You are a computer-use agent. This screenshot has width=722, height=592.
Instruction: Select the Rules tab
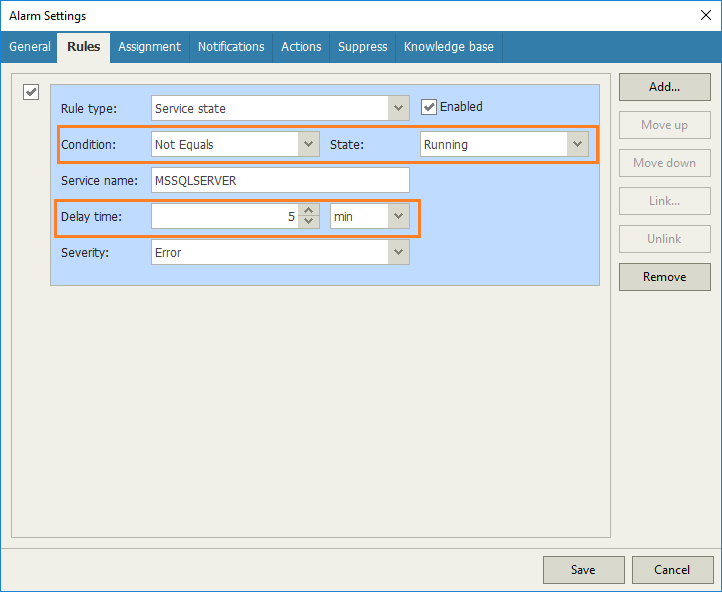[x=83, y=47]
